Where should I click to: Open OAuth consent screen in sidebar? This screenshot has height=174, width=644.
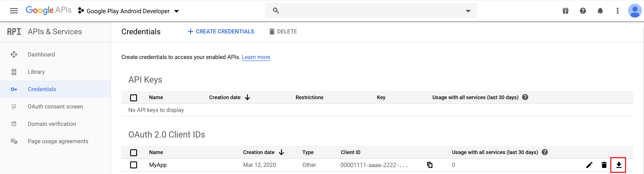55,107
